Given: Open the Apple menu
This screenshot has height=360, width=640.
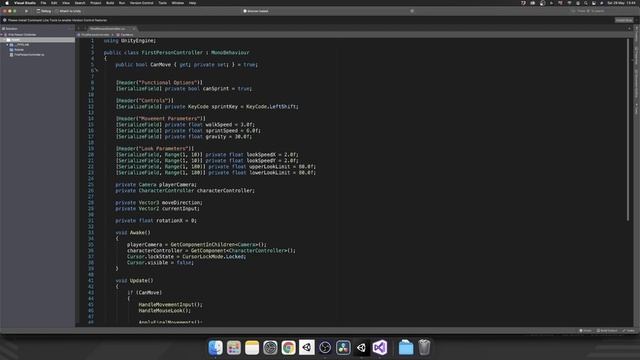Looking at the screenshot, I should point(7,3).
